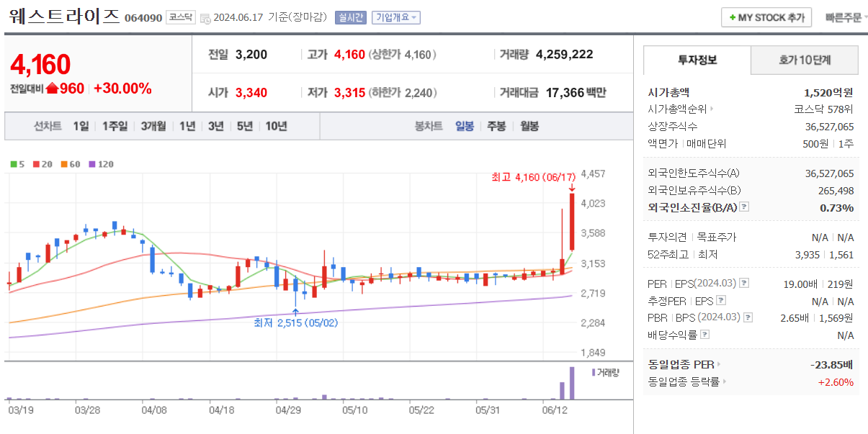The height and width of the screenshot is (434, 868).
Task: Click the tallest volume bar near 06/12
Action: point(572,383)
